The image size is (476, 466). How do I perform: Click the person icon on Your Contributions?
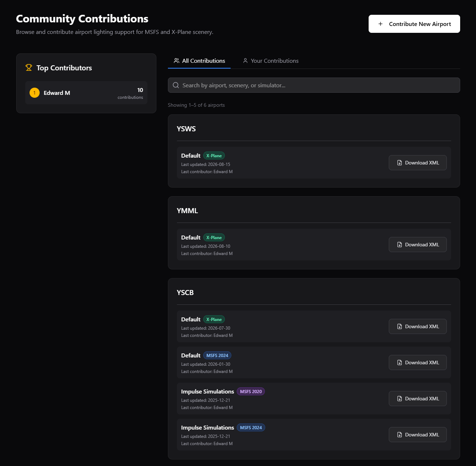coord(245,61)
